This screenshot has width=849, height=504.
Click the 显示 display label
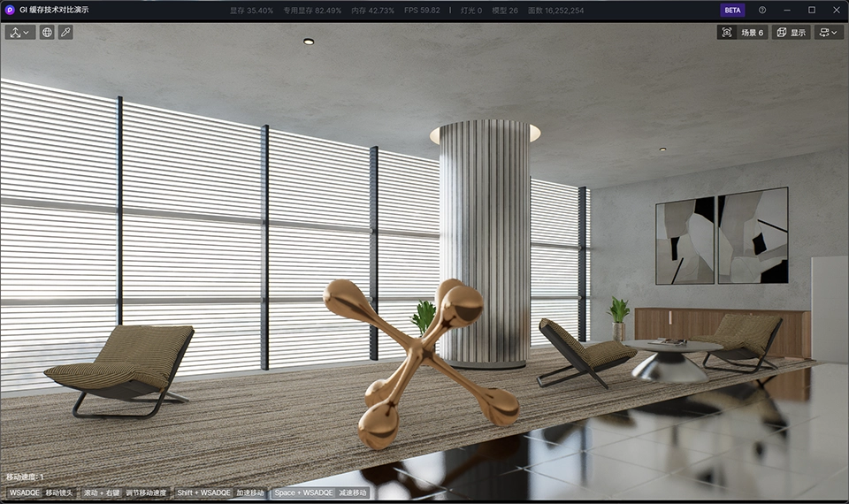[x=798, y=33]
